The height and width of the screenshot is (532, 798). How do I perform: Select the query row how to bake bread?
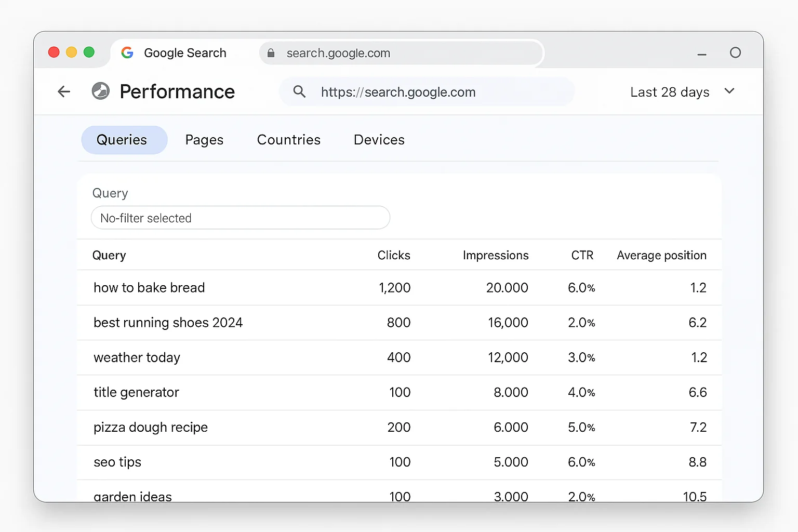149,287
